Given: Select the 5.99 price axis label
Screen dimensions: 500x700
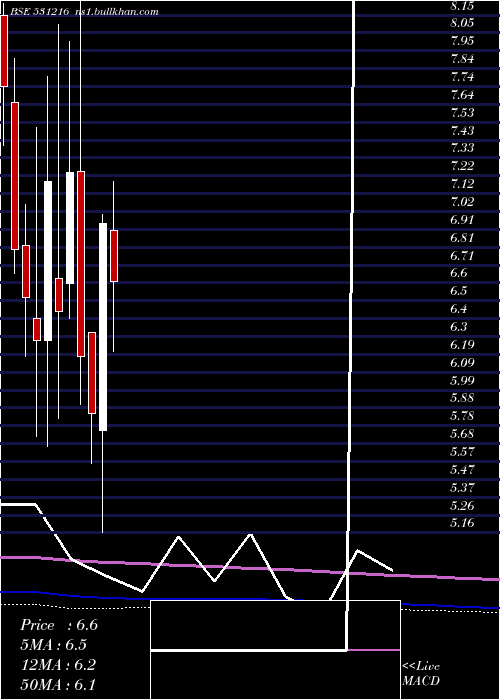Looking at the screenshot, I should pyautogui.click(x=462, y=380).
